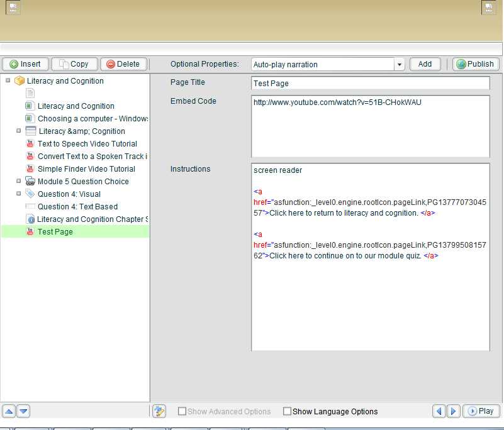Click the 'Optional Properties:' label
The width and height of the screenshot is (504, 430).
(204, 64)
